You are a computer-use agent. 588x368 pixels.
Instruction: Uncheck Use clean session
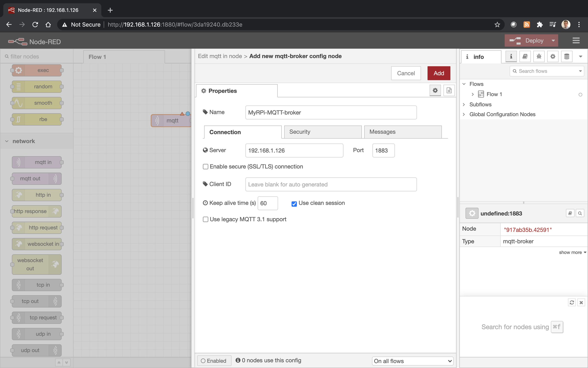coord(294,204)
